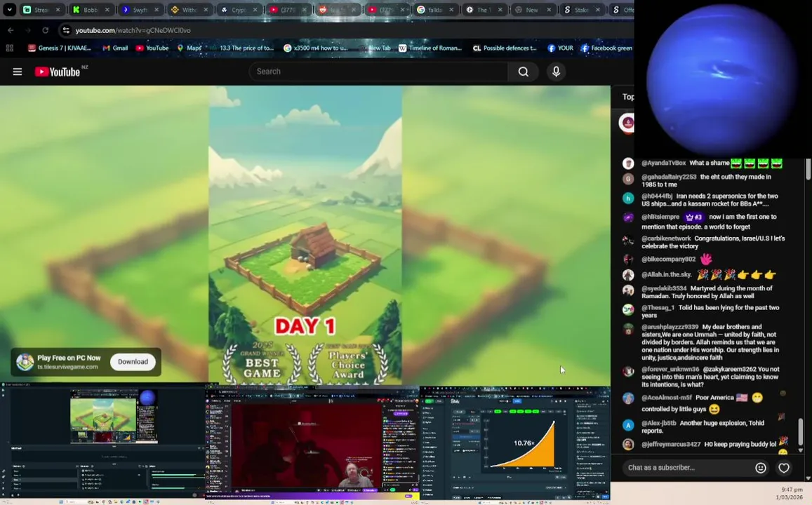Select the streaming software window thumbnail
The width and height of the screenshot is (812, 505).
[x=102, y=443]
